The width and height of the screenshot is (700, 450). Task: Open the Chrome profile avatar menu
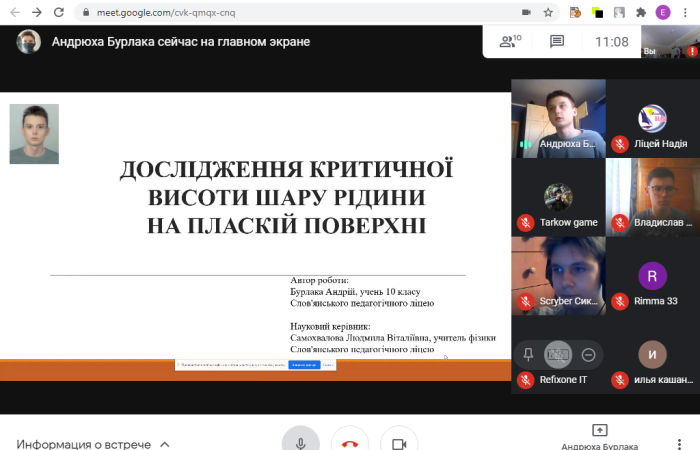[x=663, y=12]
